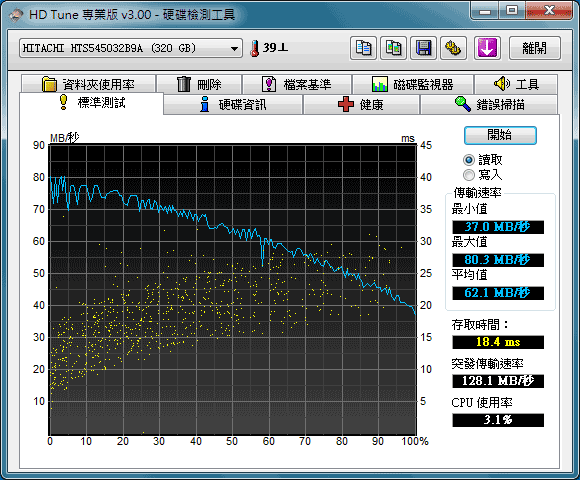Open the 檔案基準 file benchmark tab

(x=297, y=84)
